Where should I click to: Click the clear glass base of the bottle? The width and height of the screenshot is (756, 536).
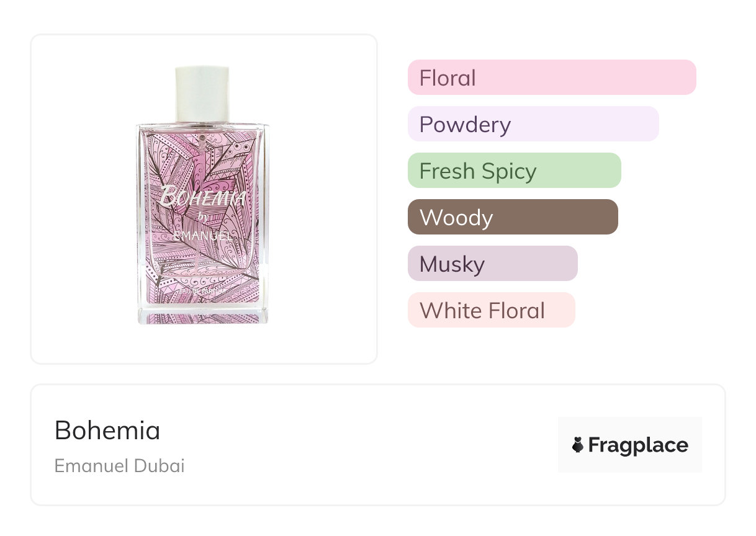point(203,316)
